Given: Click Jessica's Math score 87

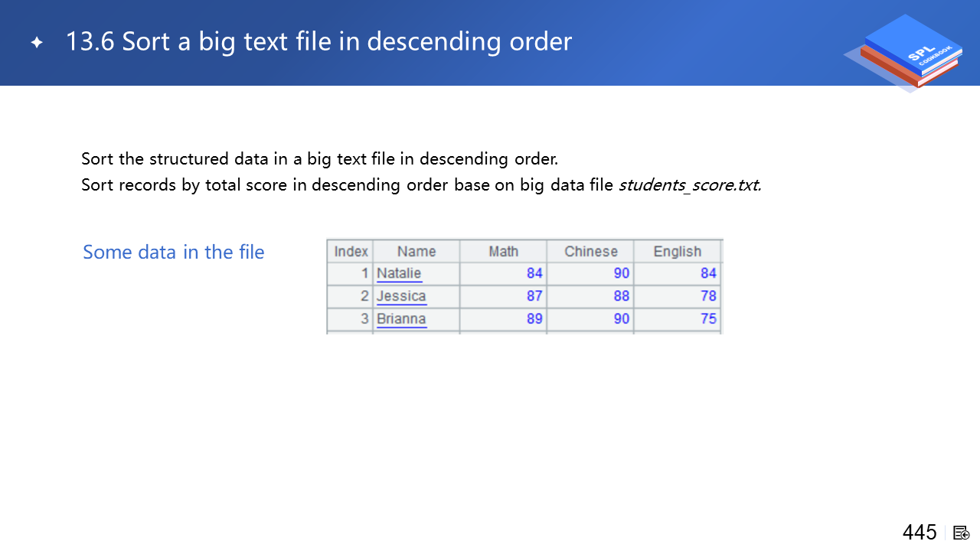Looking at the screenshot, I should tap(534, 296).
